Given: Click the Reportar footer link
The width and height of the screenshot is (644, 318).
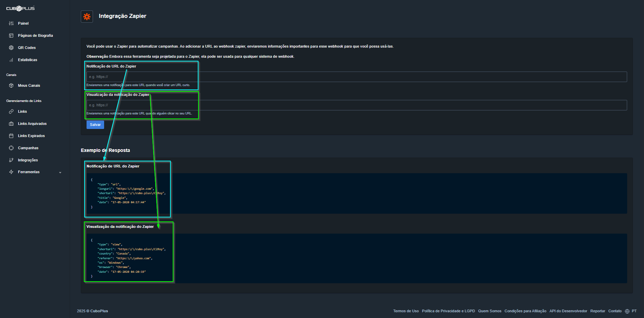Looking at the screenshot, I should (598, 311).
